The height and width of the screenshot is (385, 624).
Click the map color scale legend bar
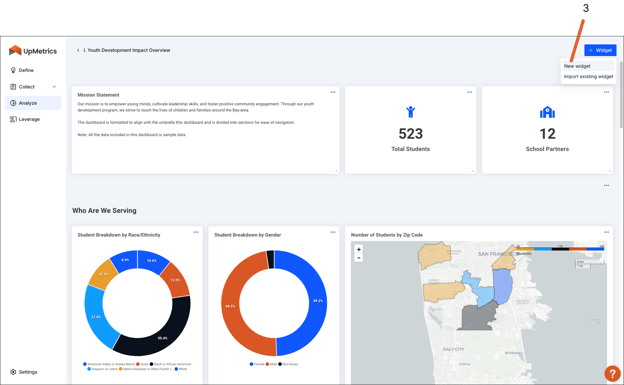(x=560, y=249)
